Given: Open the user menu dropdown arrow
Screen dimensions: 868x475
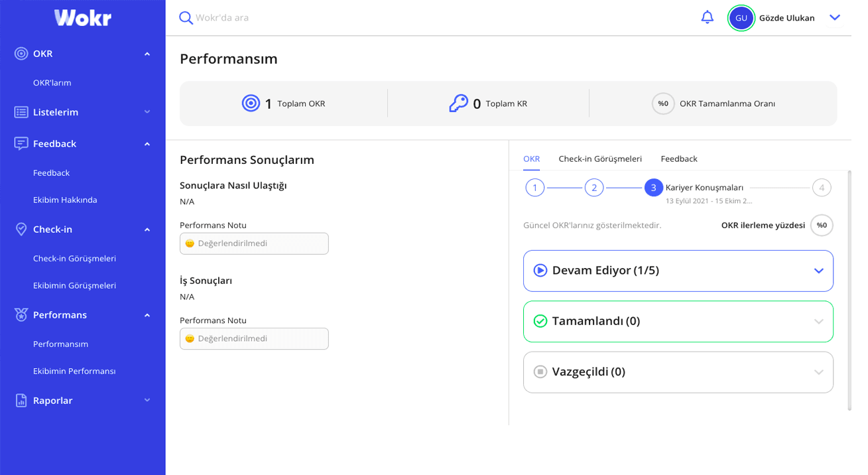Looking at the screenshot, I should tap(835, 18).
